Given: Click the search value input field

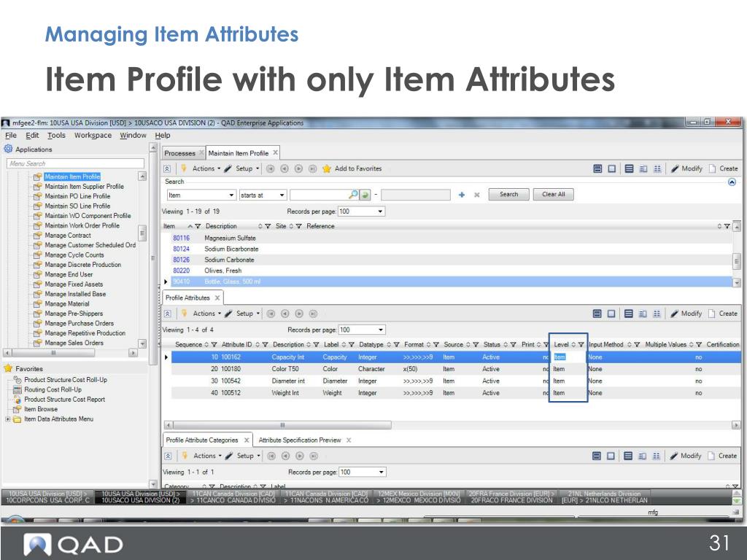Looking at the screenshot, I should (320, 195).
